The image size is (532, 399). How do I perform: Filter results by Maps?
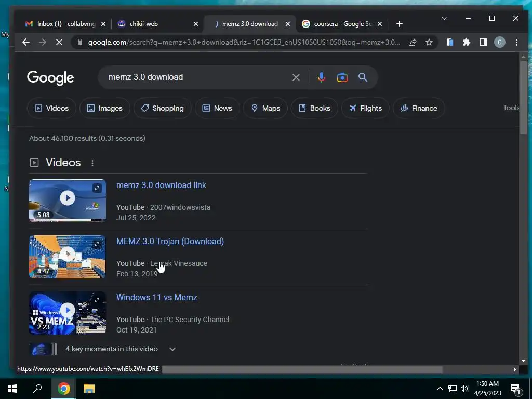pyautogui.click(x=265, y=108)
